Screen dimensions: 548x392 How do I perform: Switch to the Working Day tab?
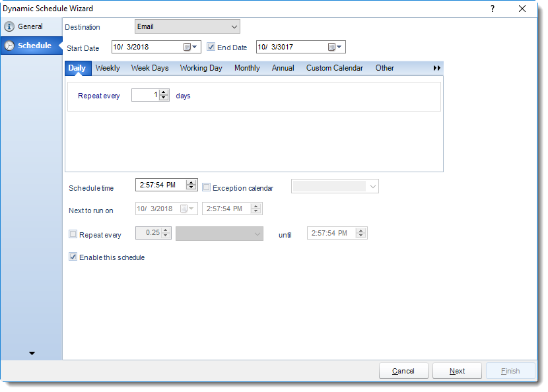coord(201,68)
